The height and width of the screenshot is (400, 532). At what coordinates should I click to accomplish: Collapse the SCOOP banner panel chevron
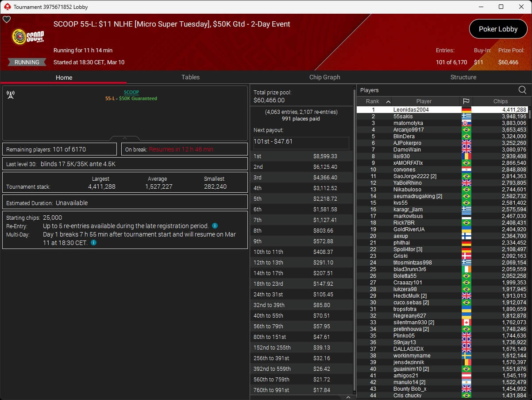coord(125,139)
